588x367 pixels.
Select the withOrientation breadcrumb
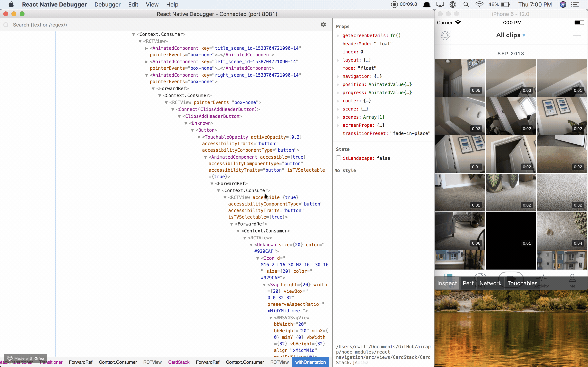click(x=310, y=362)
